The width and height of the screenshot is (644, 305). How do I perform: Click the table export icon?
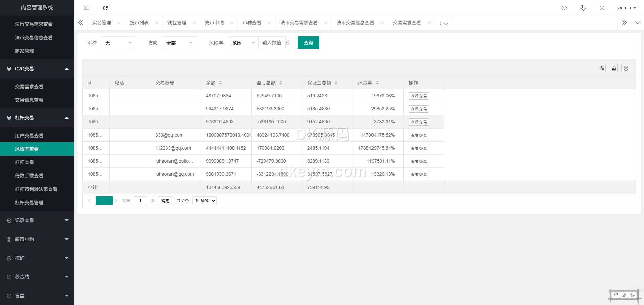pos(614,68)
